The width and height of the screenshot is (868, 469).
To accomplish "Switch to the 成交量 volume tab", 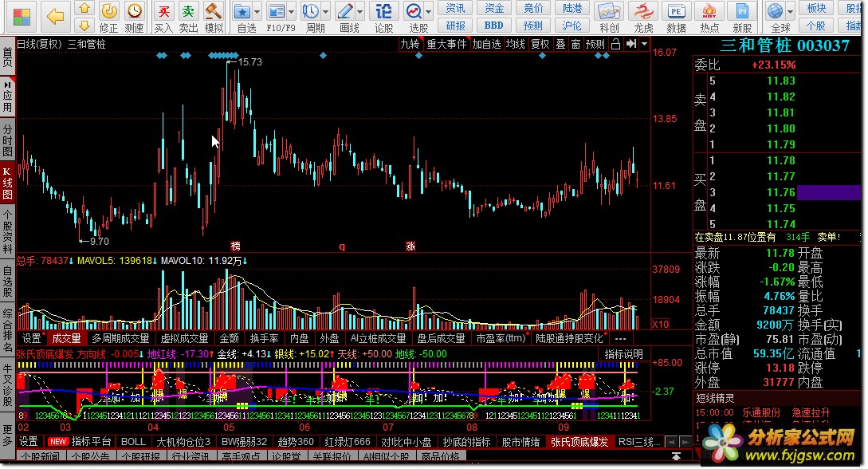I will 66,338.
